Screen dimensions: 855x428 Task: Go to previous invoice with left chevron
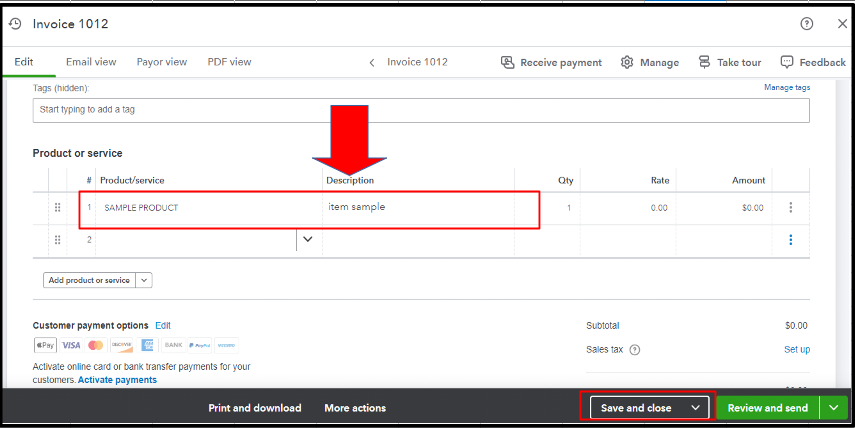[x=372, y=63]
